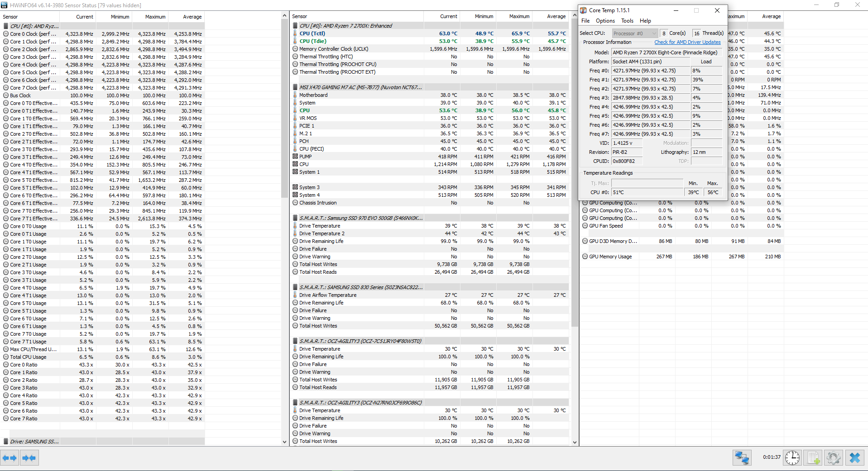Screen dimensions: 868x471
Task: Click the circle icon beside Chassis Intrusion
Action: (x=295, y=203)
